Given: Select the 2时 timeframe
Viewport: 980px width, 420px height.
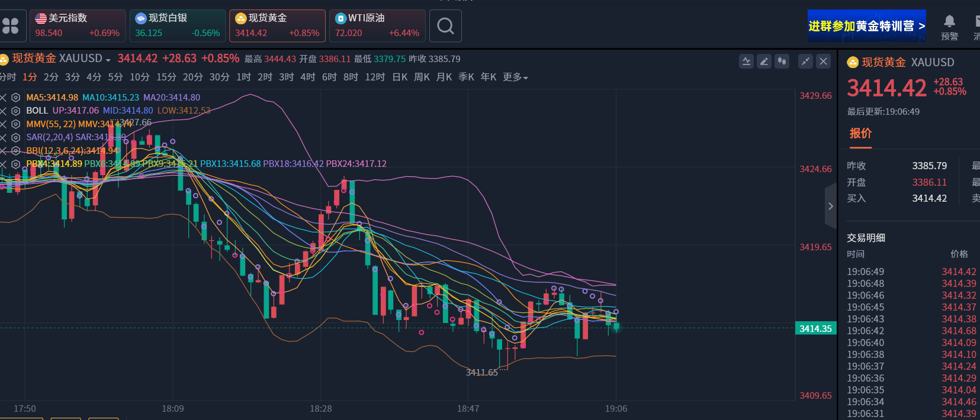Looking at the screenshot, I should pyautogui.click(x=265, y=77).
